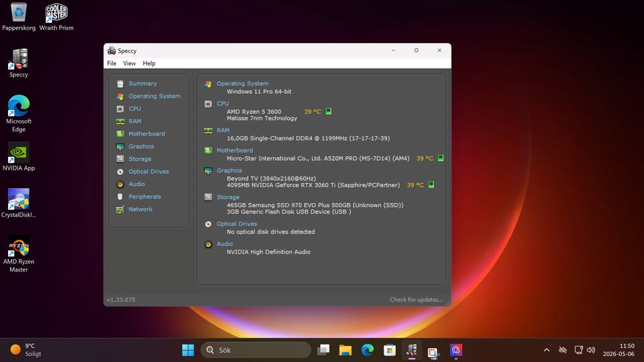Click the AMD Ryzen 5 3600 text
This screenshot has height=362, width=644.
(254, 112)
